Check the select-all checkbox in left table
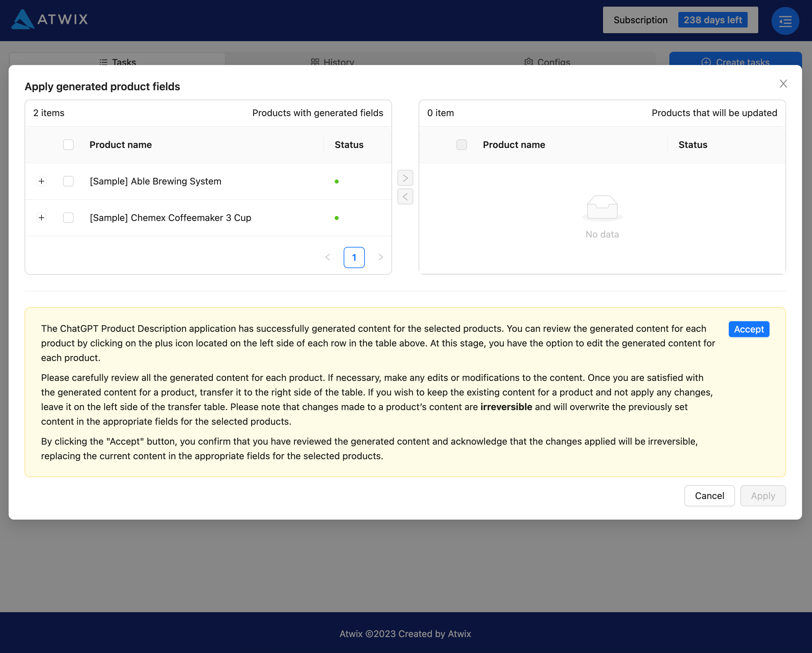 tap(68, 144)
